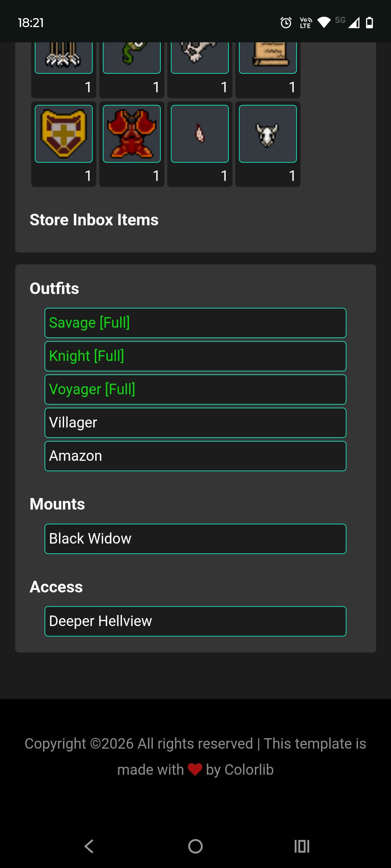This screenshot has width=391, height=868.
Task: Select the Villager outfit
Action: (x=195, y=423)
